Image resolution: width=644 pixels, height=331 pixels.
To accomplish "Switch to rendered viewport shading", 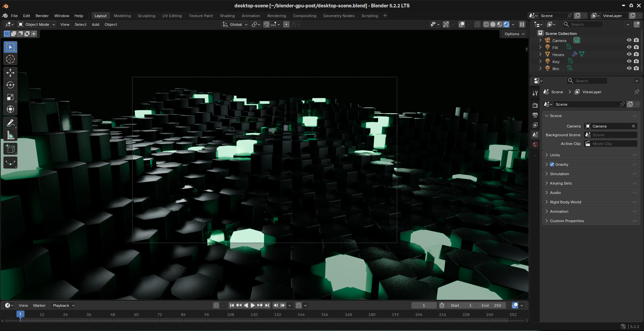I will tap(506, 25).
